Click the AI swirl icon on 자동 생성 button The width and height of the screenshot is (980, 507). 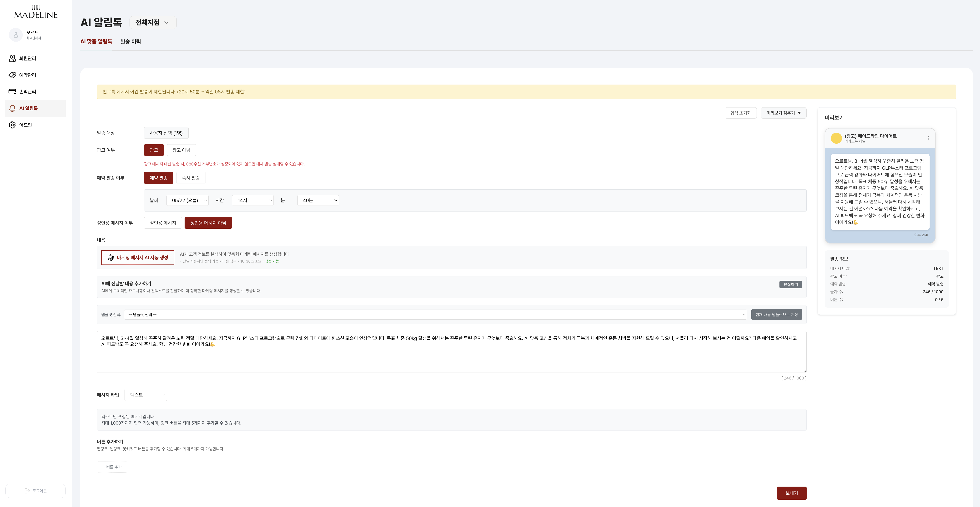tap(111, 258)
